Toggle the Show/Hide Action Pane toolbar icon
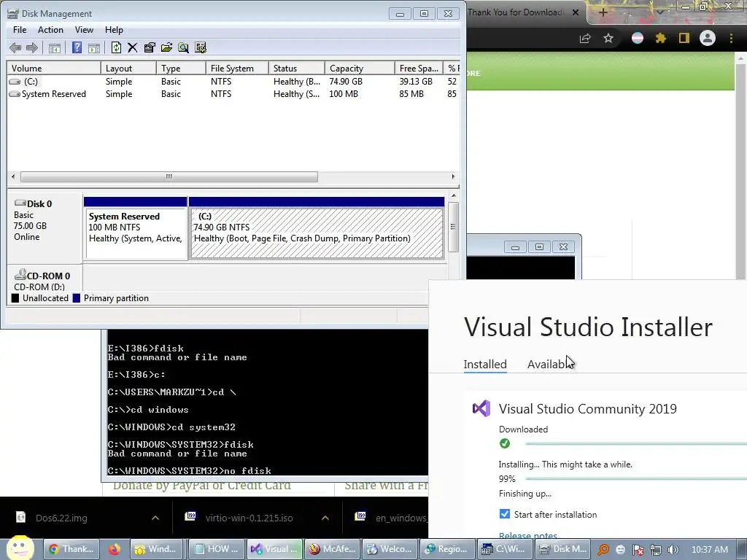Image resolution: width=747 pixels, height=560 pixels. [94, 47]
